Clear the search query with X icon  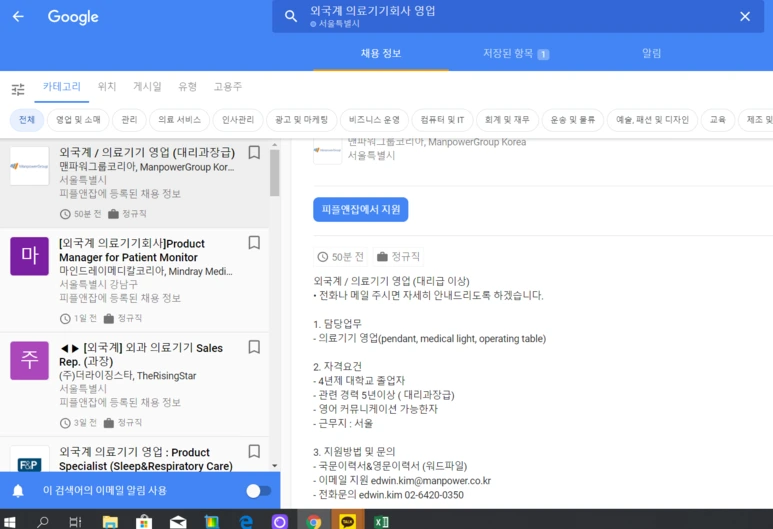coord(745,17)
